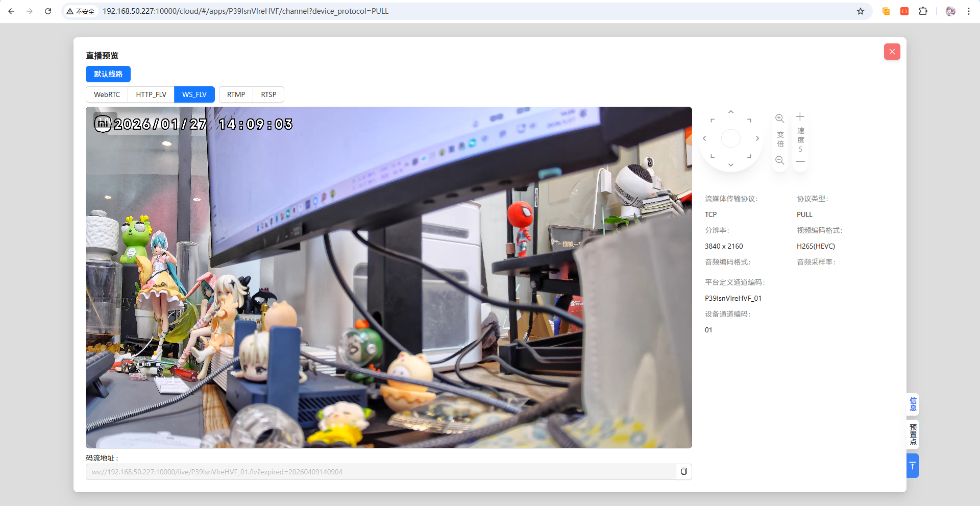Increase PTZ speed with the plus button
The height and width of the screenshot is (506, 980).
[800, 117]
